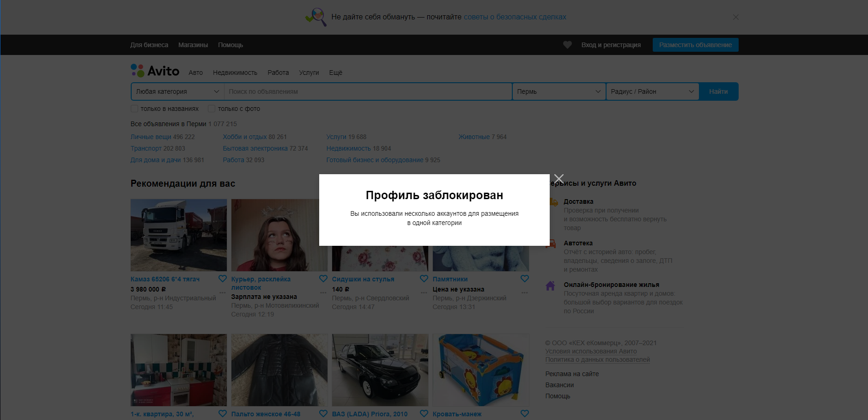Open Помощь in the top black bar

pyautogui.click(x=231, y=45)
